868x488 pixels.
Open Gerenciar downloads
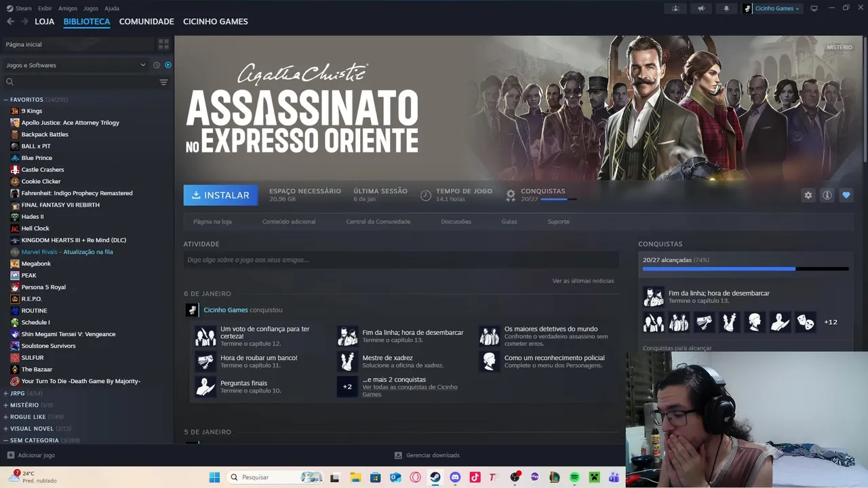427,455
